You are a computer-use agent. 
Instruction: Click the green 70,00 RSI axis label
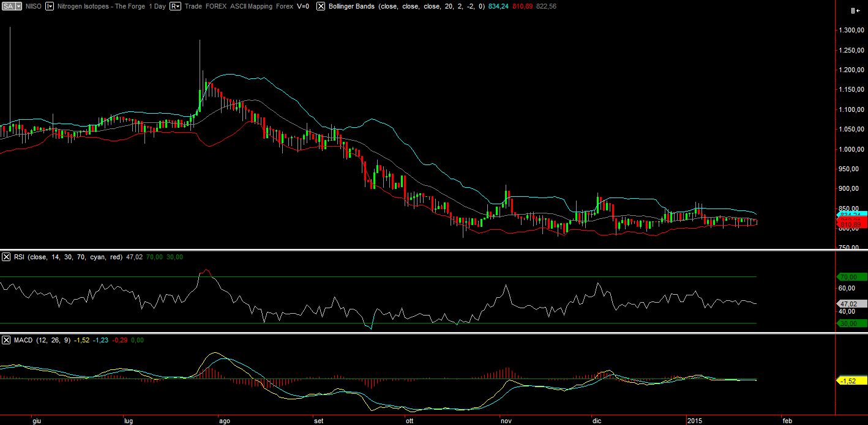coord(851,276)
